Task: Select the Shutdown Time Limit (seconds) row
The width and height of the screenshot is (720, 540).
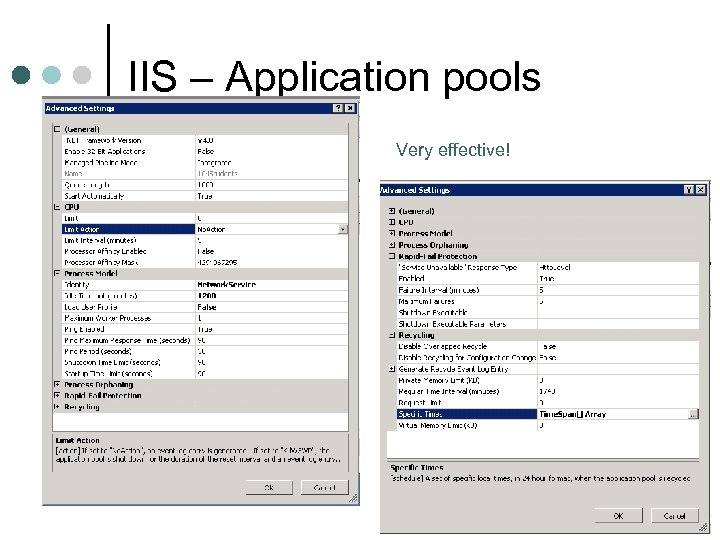Action: 205,362
